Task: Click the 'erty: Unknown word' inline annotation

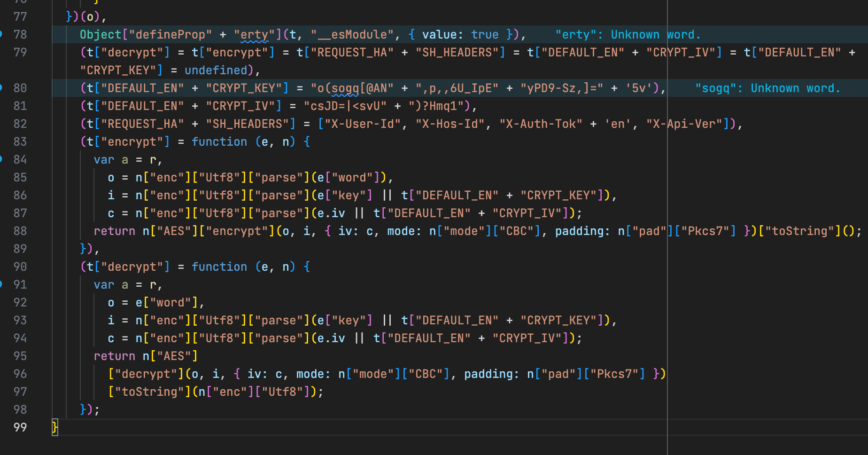Action: pos(628,34)
